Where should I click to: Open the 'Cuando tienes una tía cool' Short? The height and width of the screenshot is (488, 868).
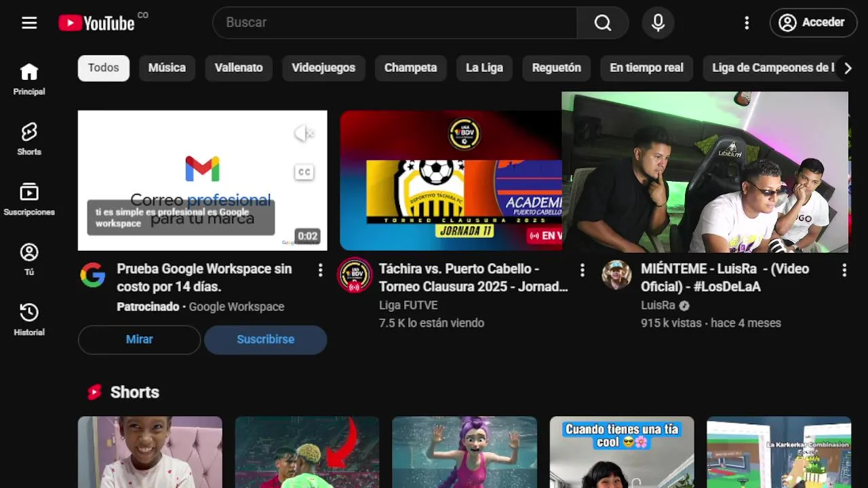click(x=622, y=452)
